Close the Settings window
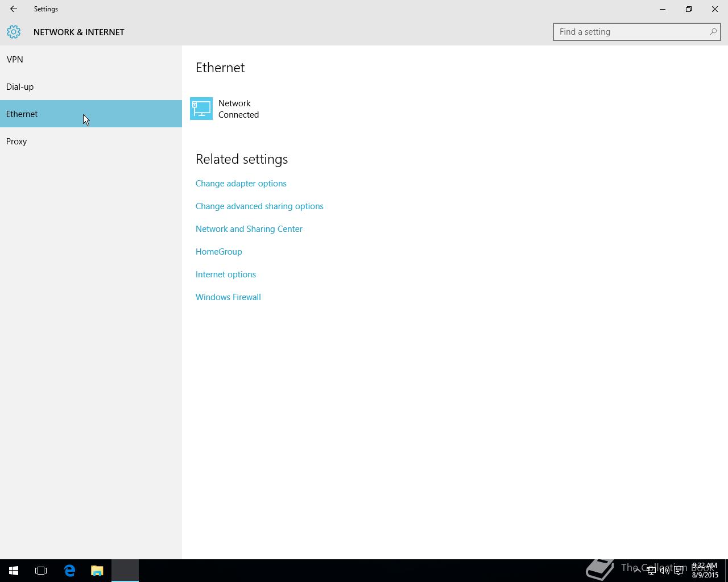 point(715,9)
